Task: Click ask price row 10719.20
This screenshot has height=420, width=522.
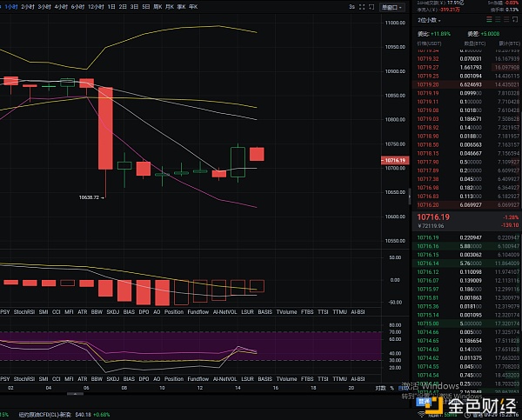Action: pos(465,84)
